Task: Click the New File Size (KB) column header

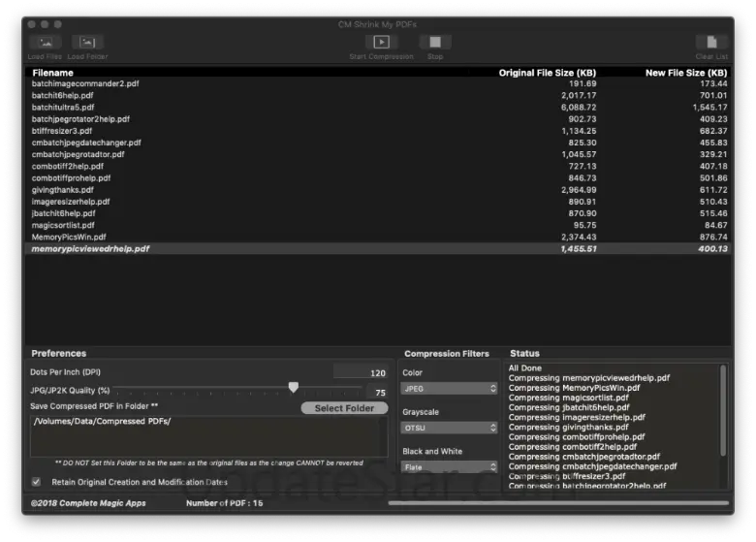Action: 686,73
